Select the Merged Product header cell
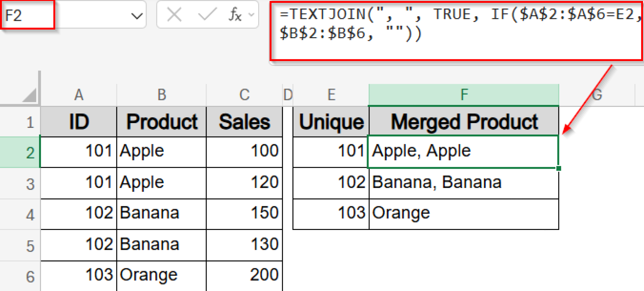Screen dimensions: 644x291 click(x=464, y=121)
